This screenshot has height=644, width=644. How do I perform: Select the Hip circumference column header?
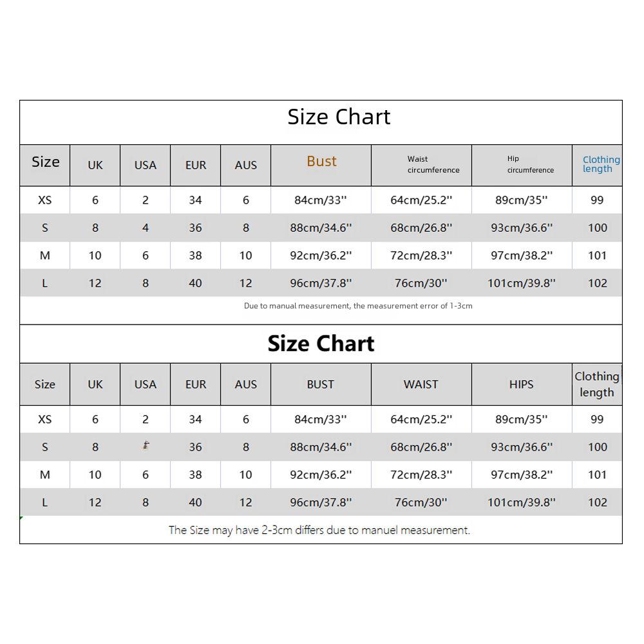pyautogui.click(x=530, y=164)
